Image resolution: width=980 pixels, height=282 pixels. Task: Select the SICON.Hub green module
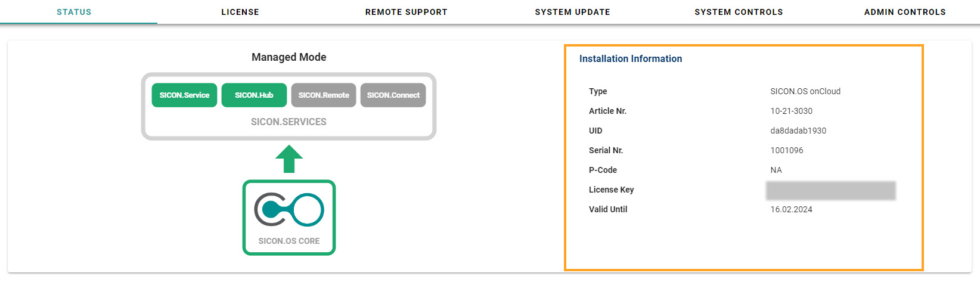254,95
